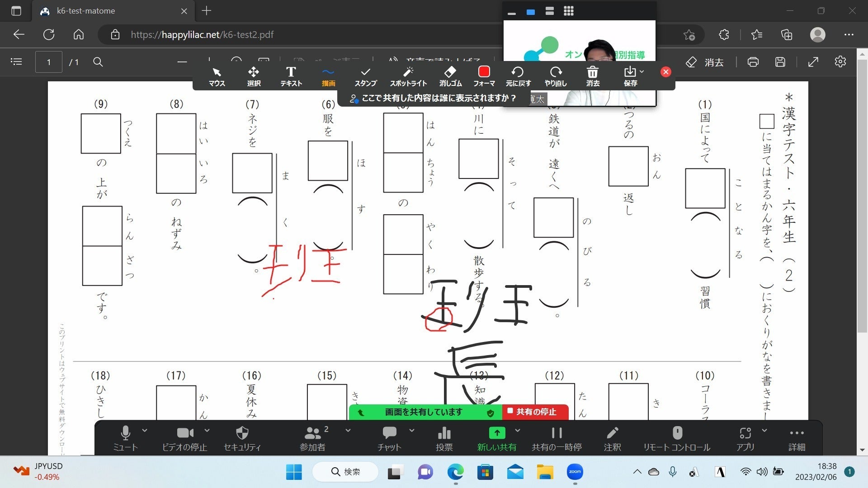Undo annotation with 元に戻す
The height and width of the screenshot is (488, 868).
pos(518,77)
